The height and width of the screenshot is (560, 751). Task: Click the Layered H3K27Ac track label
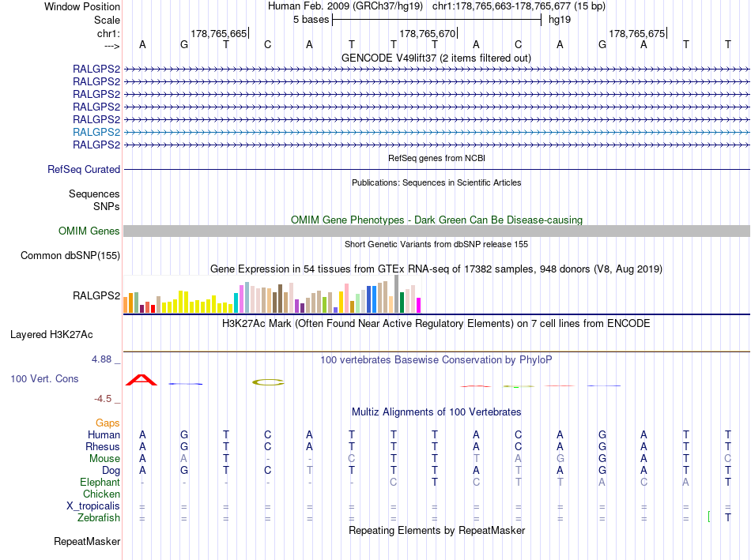pos(51,335)
